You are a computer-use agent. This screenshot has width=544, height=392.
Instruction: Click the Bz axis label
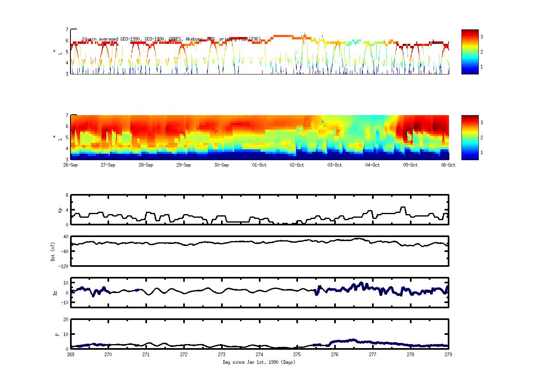click(55, 293)
